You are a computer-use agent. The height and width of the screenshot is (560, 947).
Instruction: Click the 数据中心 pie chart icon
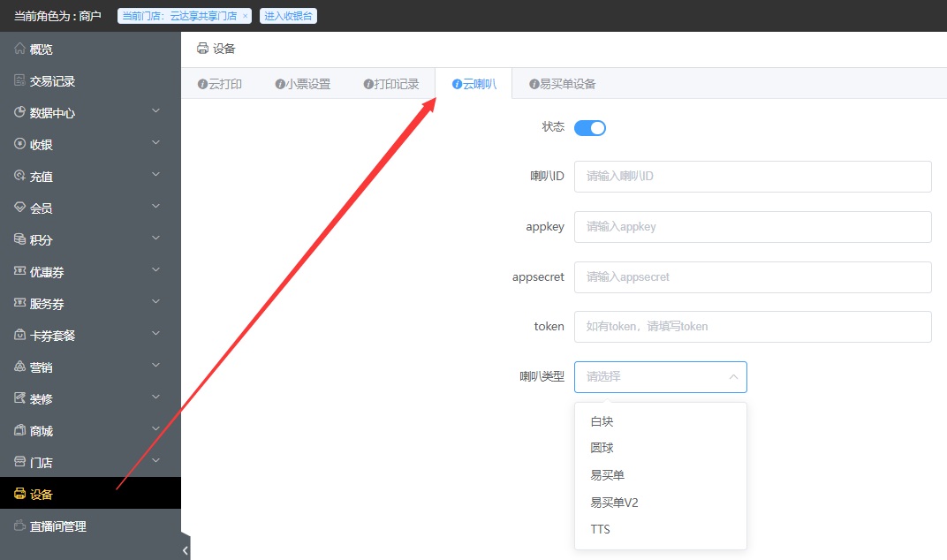point(20,112)
